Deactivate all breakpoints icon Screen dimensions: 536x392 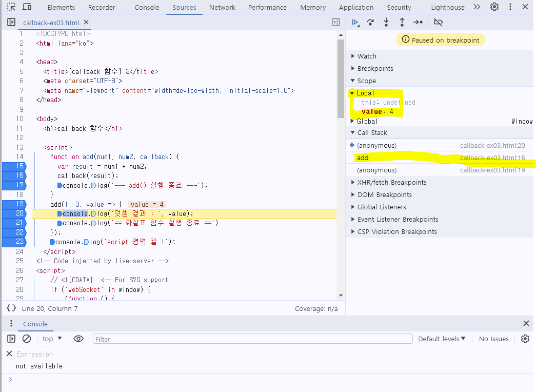(x=438, y=23)
